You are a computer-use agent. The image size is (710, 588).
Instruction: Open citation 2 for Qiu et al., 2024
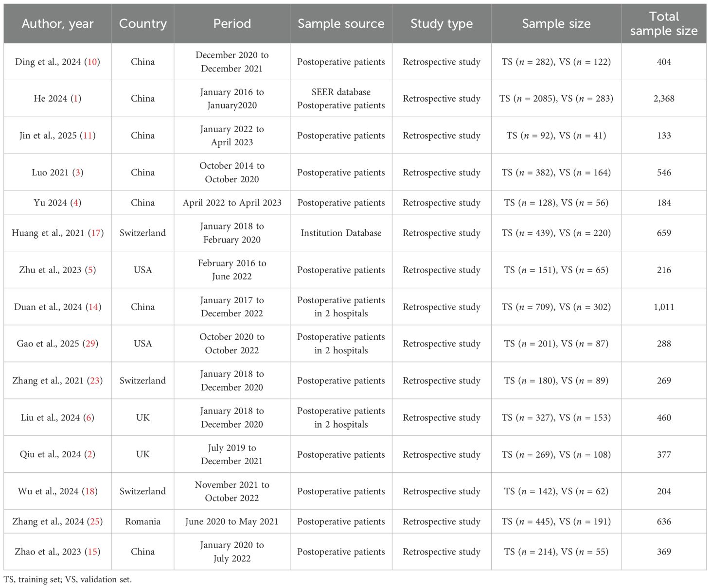click(89, 454)
